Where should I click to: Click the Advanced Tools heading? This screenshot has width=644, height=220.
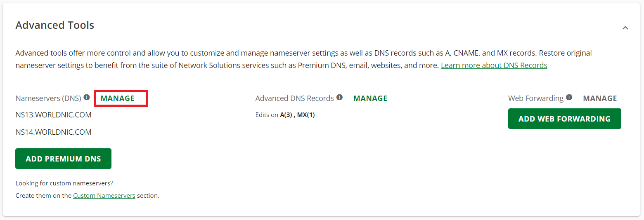[x=55, y=26]
